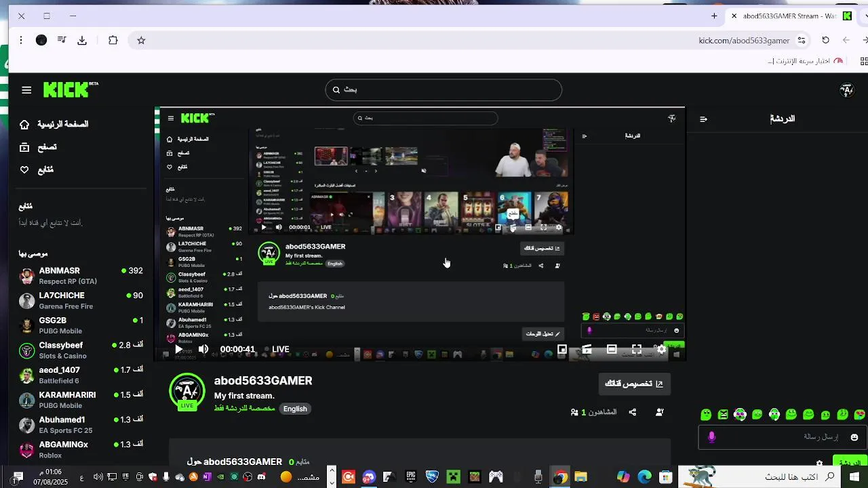This screenshot has height=488, width=868.
Task: Select the abod5633GAMER Stream browser tab
Action: click(793, 16)
